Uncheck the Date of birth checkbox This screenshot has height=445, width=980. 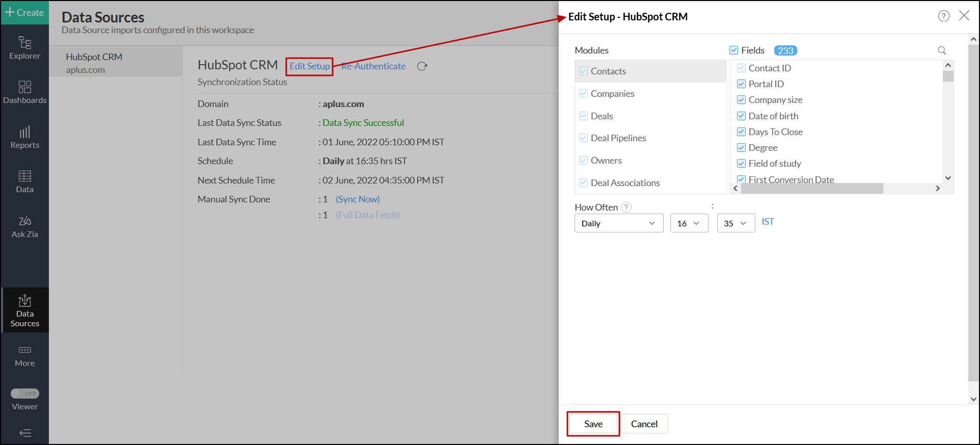point(741,116)
